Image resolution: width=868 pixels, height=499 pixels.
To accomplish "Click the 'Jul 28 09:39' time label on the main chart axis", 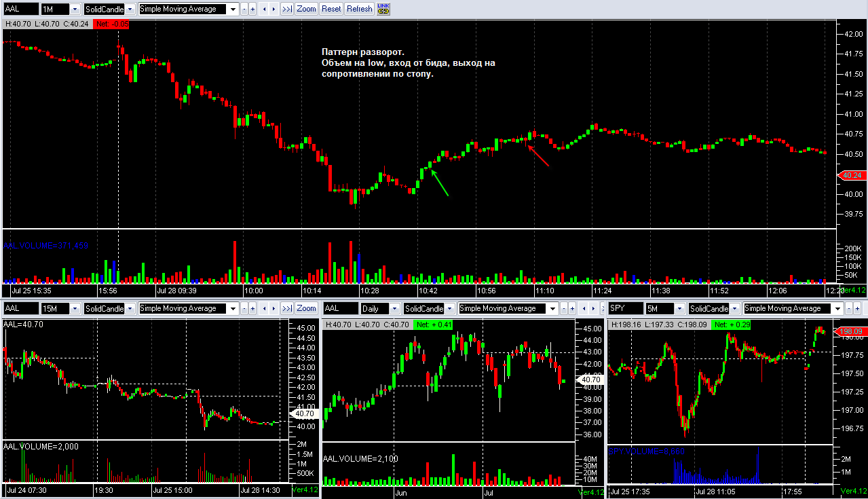I will point(177,289).
